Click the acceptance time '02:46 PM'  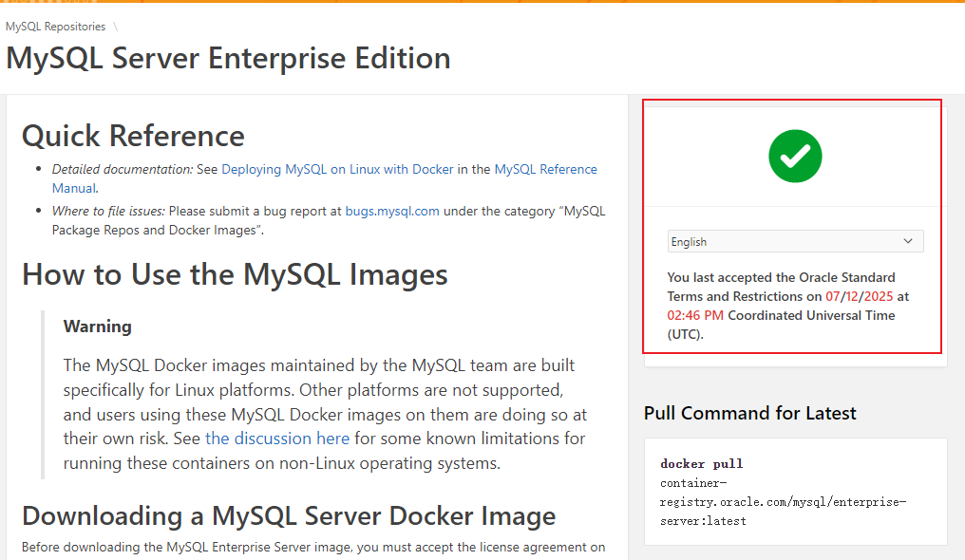(x=695, y=315)
